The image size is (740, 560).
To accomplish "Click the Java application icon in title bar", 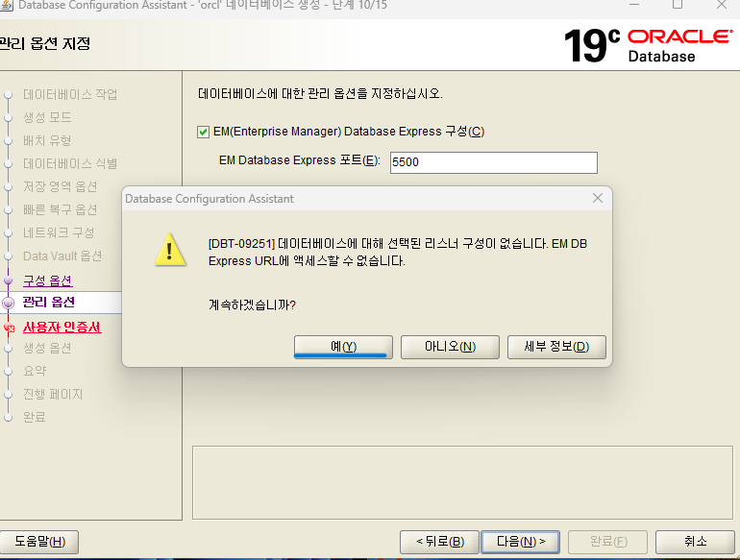I will pos(6,5).
